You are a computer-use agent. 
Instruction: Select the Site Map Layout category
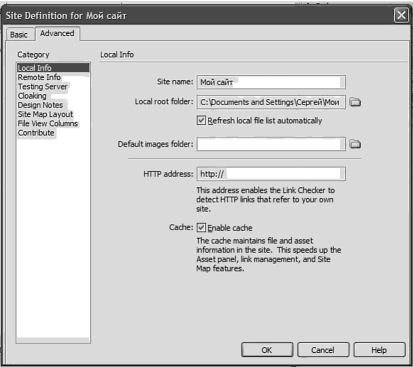53,114
